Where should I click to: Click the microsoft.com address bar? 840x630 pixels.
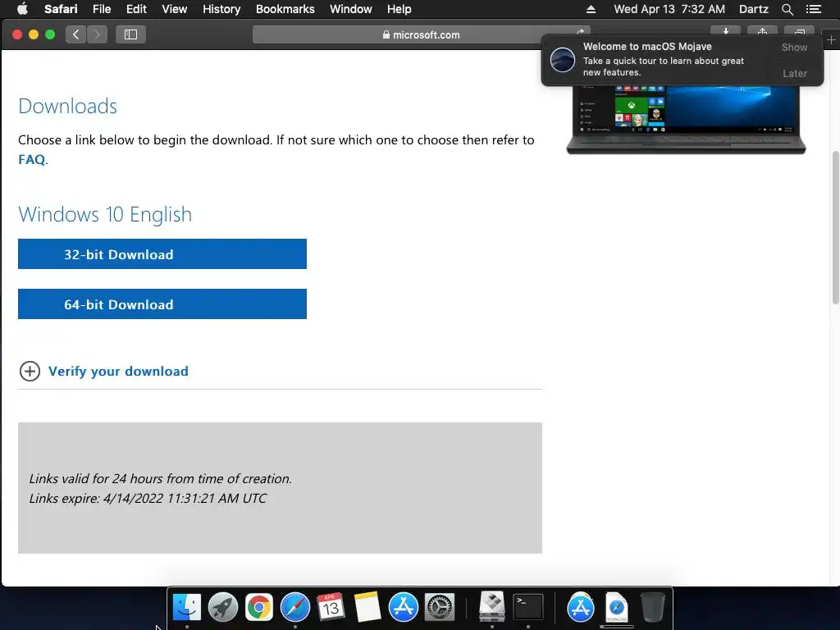pos(421,34)
